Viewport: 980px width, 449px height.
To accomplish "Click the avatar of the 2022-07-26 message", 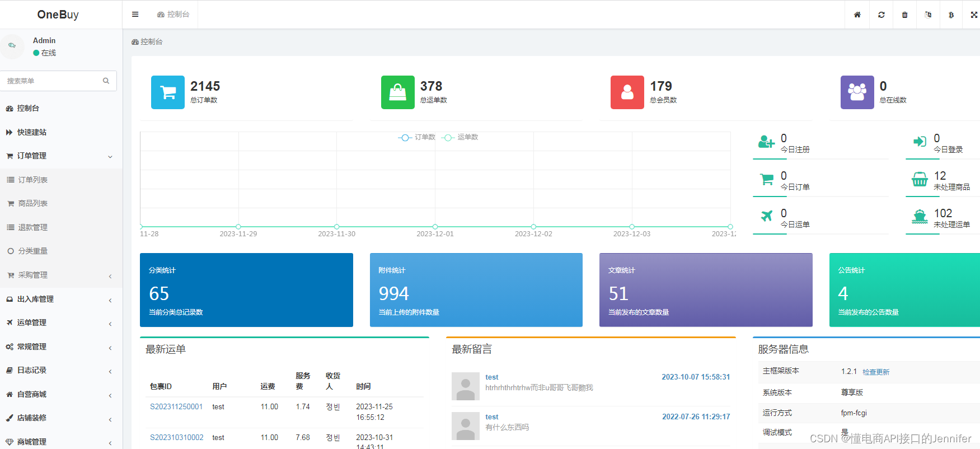I will pyautogui.click(x=466, y=426).
